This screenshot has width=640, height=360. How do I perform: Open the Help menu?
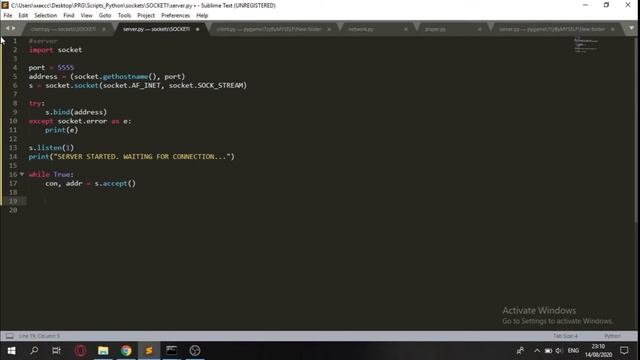click(202, 16)
